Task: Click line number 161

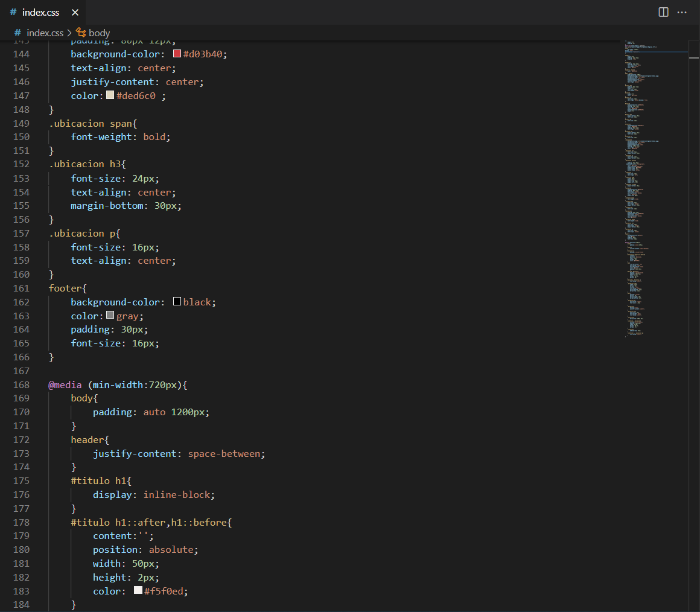Action: pyautogui.click(x=21, y=288)
